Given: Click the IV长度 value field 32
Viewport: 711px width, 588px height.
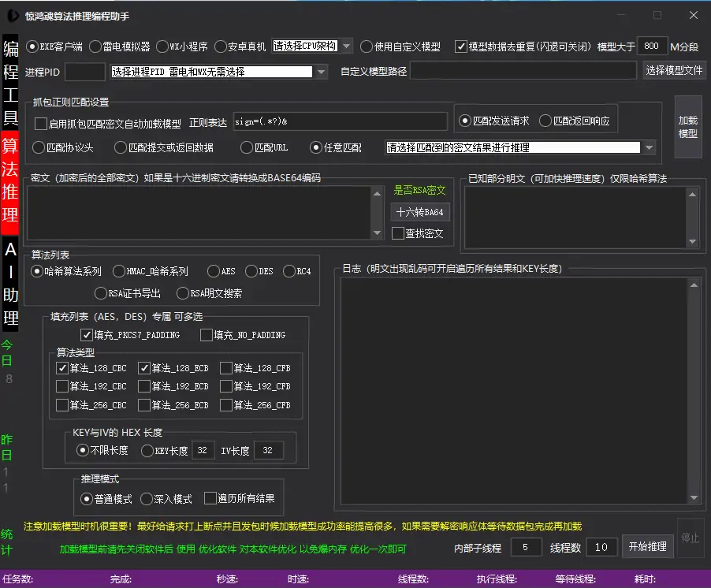Looking at the screenshot, I should tap(268, 450).
